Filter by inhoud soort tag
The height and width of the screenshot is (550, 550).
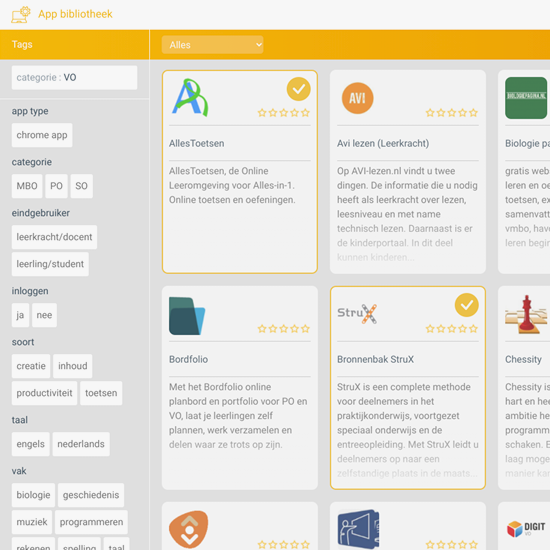(73, 366)
